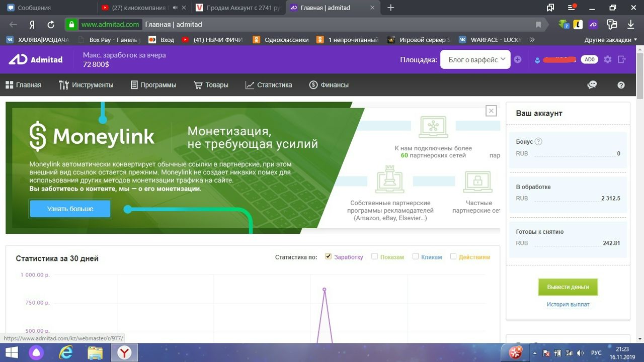Open the История выплат link
Viewport: 644px width, 362px height.
coord(568,304)
